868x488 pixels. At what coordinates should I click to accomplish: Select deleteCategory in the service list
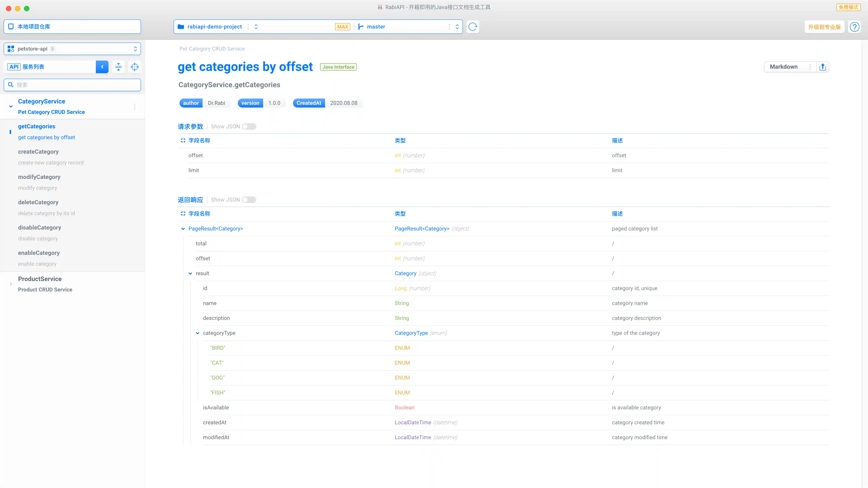tap(38, 202)
